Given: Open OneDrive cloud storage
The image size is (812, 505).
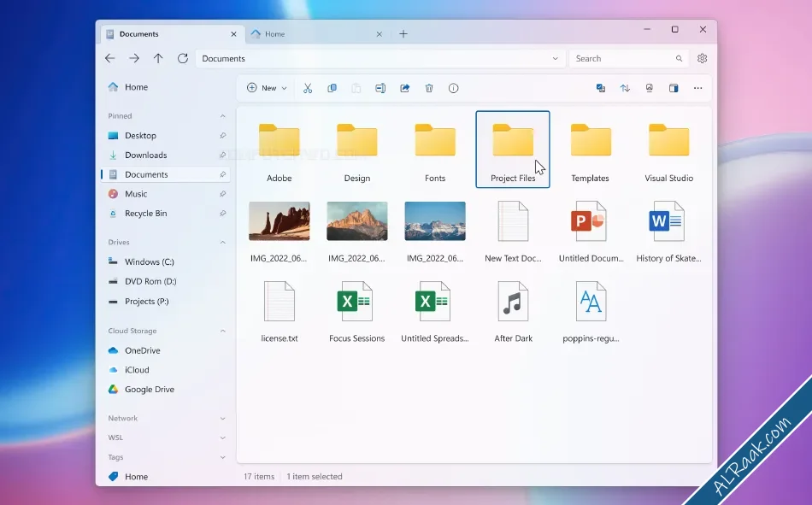Looking at the screenshot, I should pyautogui.click(x=165, y=350).
